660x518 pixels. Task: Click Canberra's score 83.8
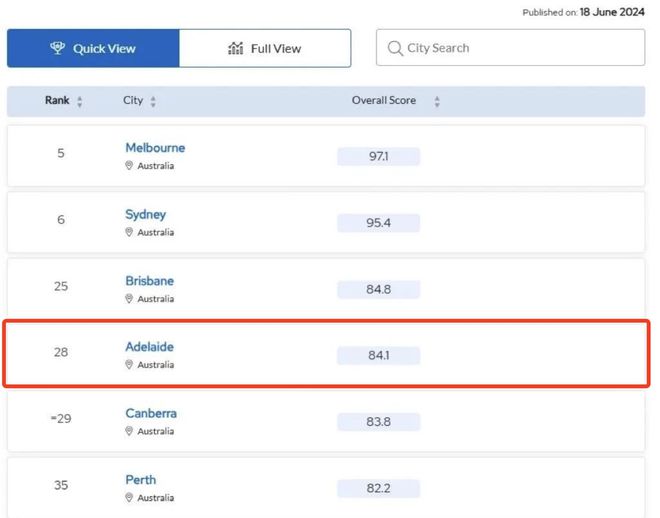(x=378, y=422)
